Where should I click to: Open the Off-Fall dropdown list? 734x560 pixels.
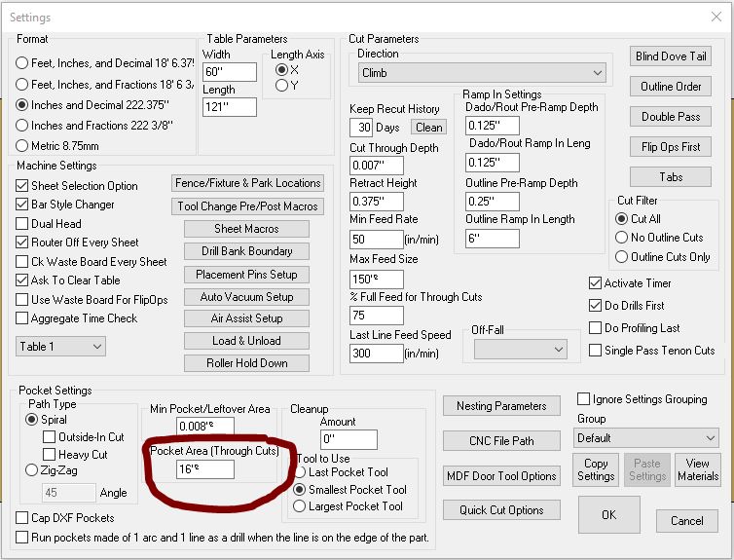tap(520, 350)
